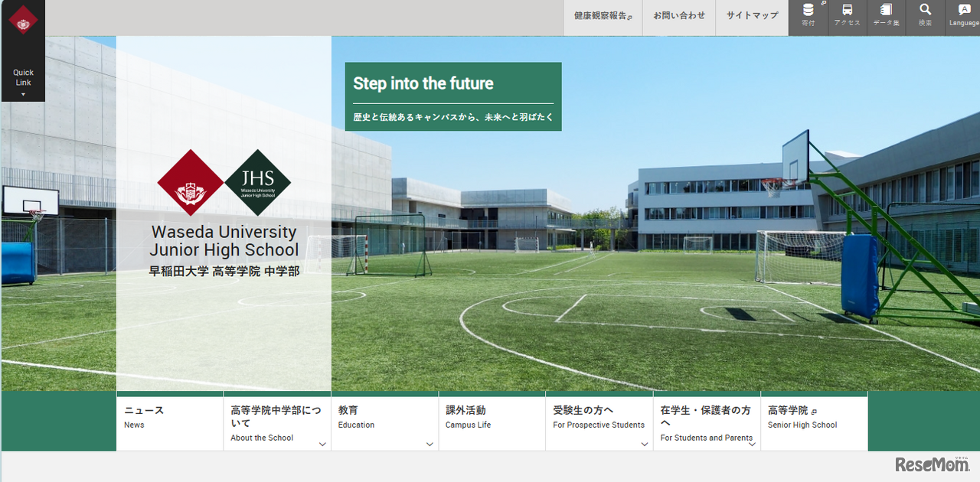Click the About the School label
Viewport: 980px width, 482px height.
262,438
